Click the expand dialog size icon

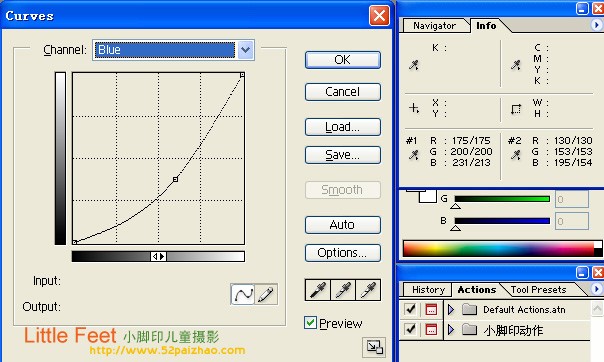coord(374,347)
